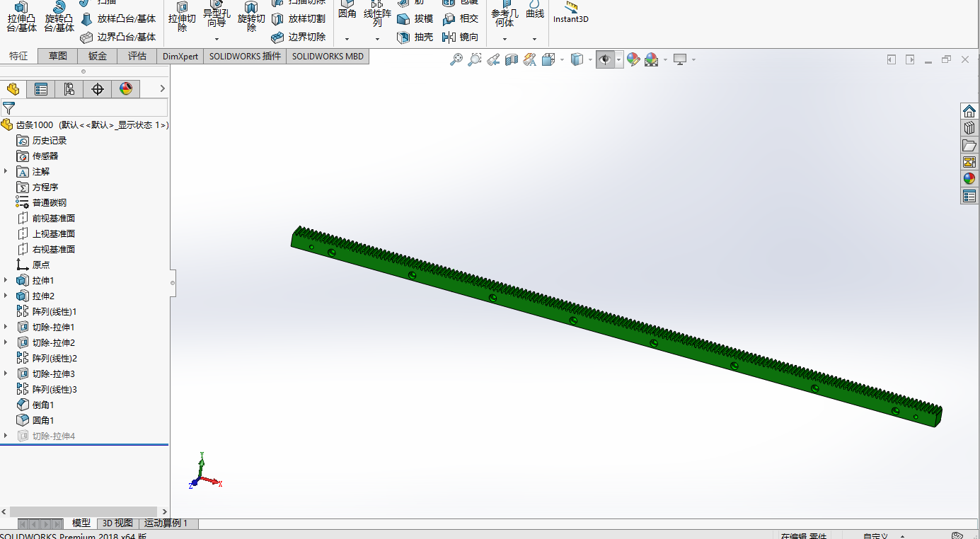980x539 pixels.
Task: Open the Appearances task pane color ball
Action: 969,179
